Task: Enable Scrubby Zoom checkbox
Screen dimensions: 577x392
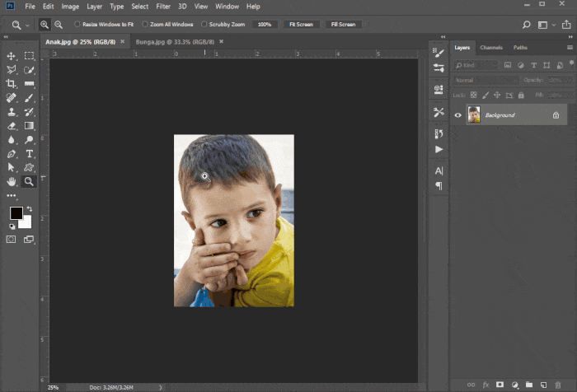Action: (x=204, y=24)
